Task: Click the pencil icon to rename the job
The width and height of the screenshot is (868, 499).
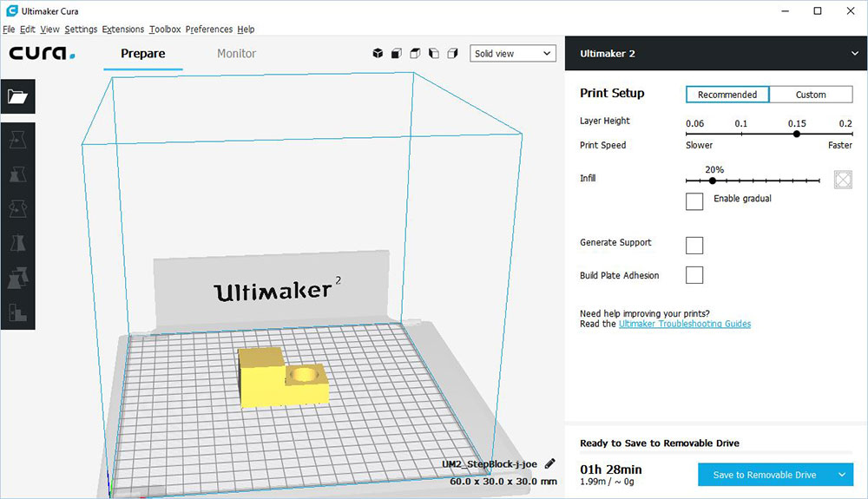Action: tap(550, 464)
